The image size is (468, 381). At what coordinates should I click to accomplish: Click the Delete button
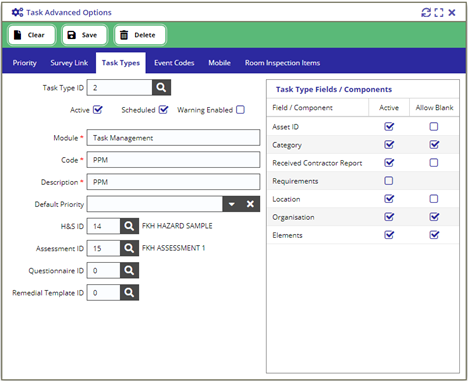tap(140, 35)
